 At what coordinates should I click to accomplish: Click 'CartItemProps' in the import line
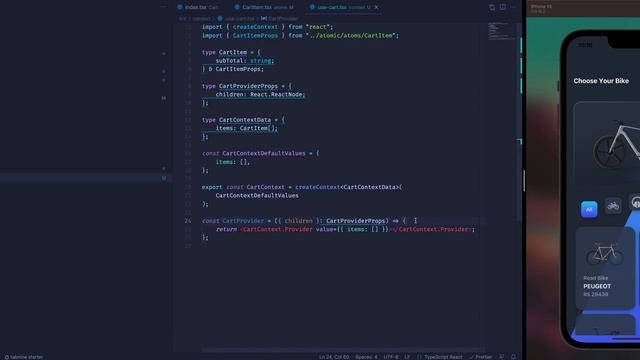click(x=255, y=36)
